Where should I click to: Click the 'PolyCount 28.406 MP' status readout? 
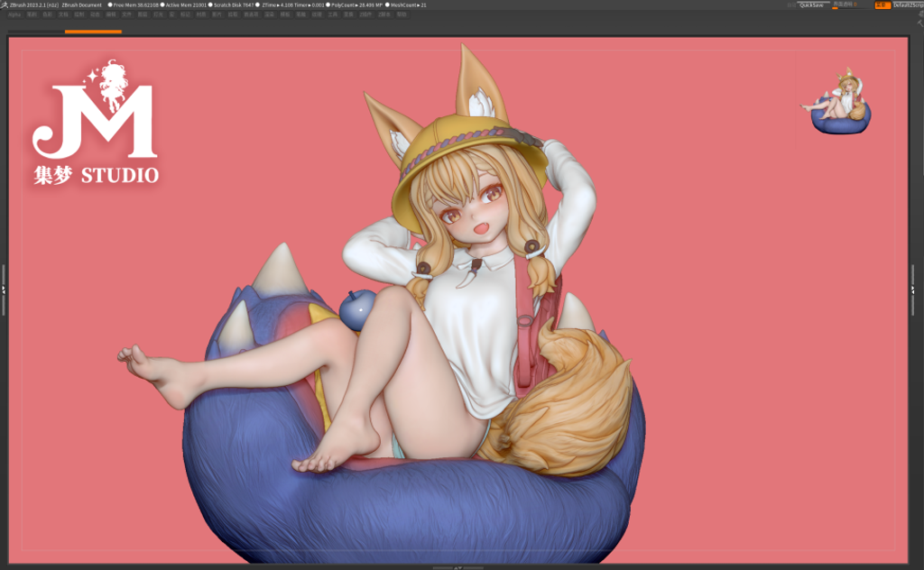354,5
